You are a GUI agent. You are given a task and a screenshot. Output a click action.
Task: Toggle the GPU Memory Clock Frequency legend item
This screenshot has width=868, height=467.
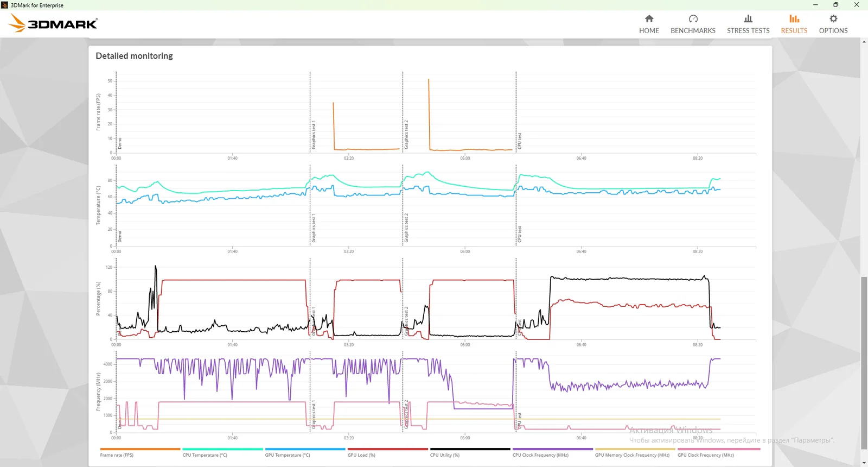click(635, 452)
